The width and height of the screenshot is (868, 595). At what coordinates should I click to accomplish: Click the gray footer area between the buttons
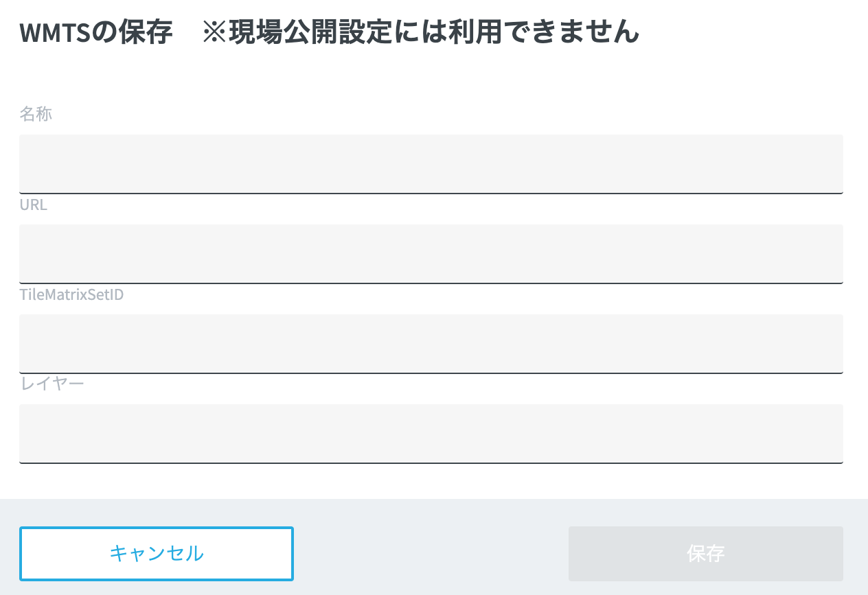pyautogui.click(x=431, y=554)
